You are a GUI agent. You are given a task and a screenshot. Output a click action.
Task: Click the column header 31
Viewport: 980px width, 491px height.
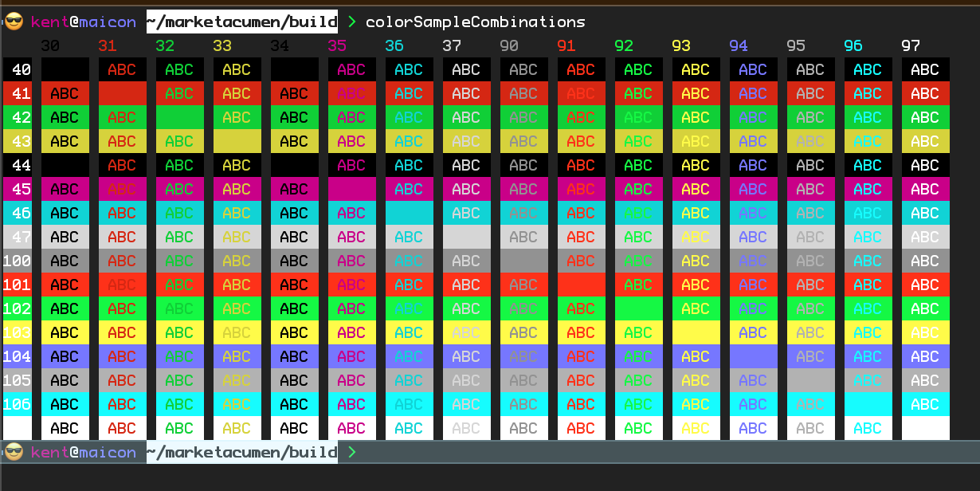point(108,45)
